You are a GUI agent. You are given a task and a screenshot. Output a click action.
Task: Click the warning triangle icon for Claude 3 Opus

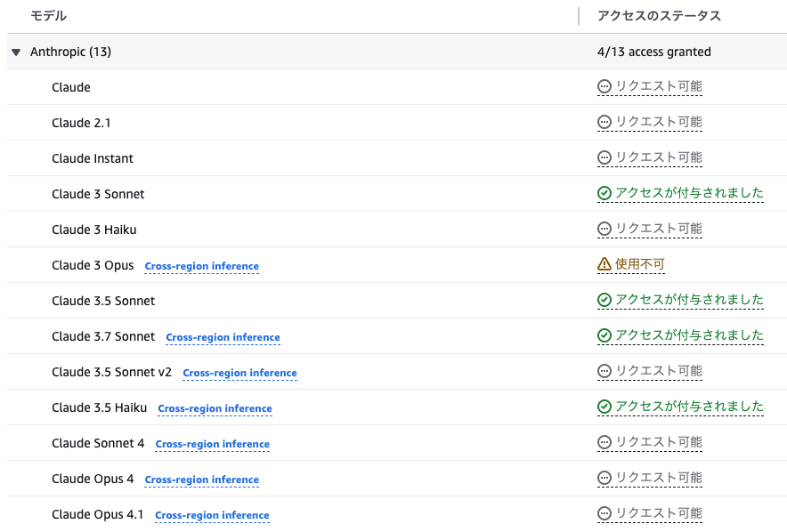coord(604,264)
